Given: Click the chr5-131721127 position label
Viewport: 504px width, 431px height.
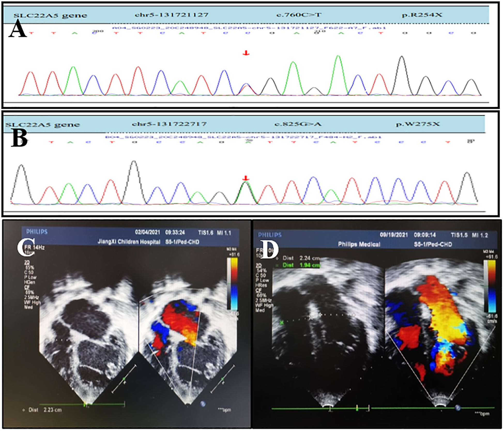Looking at the screenshot, I should coord(171,15).
